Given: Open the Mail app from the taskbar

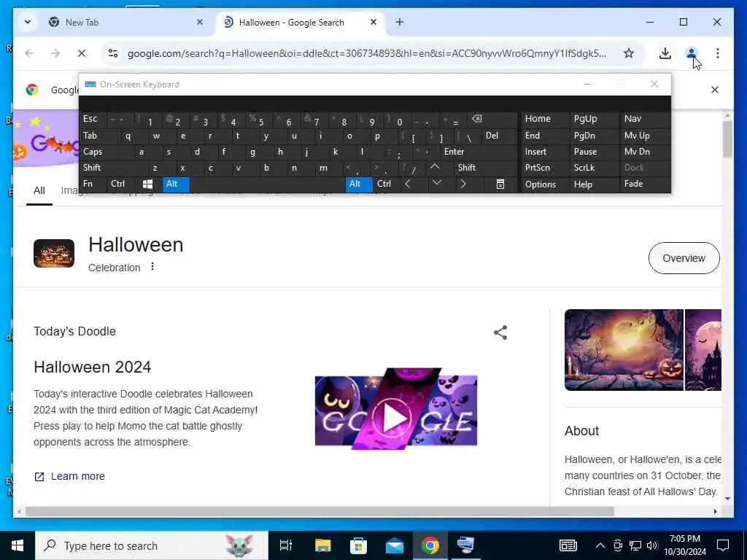Looking at the screenshot, I should pos(395,545).
